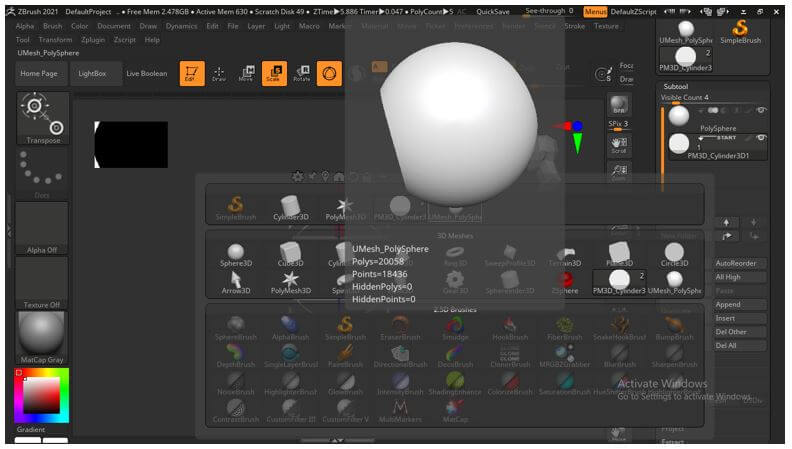Open the Dots stroke type picker
Image resolution: width=792 pixels, height=449 pixels.
coord(42,173)
